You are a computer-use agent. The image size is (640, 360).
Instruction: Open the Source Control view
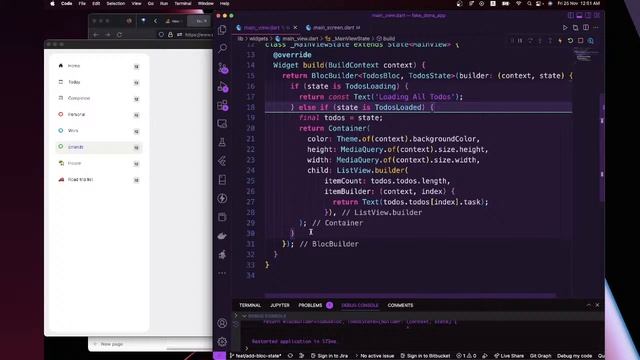coord(222,68)
